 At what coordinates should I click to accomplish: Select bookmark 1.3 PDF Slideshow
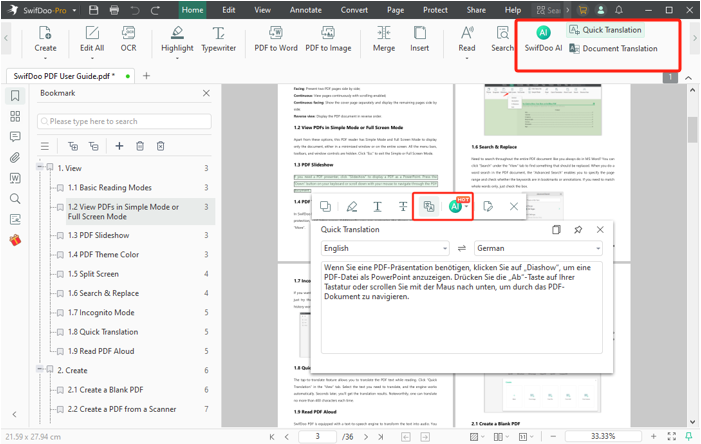(x=98, y=235)
